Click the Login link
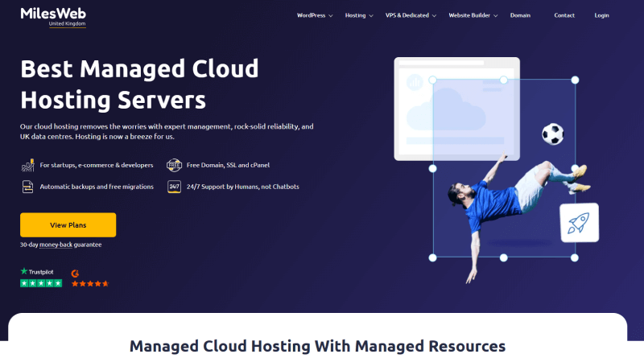Image resolution: width=644 pixels, height=358 pixels. tap(601, 15)
